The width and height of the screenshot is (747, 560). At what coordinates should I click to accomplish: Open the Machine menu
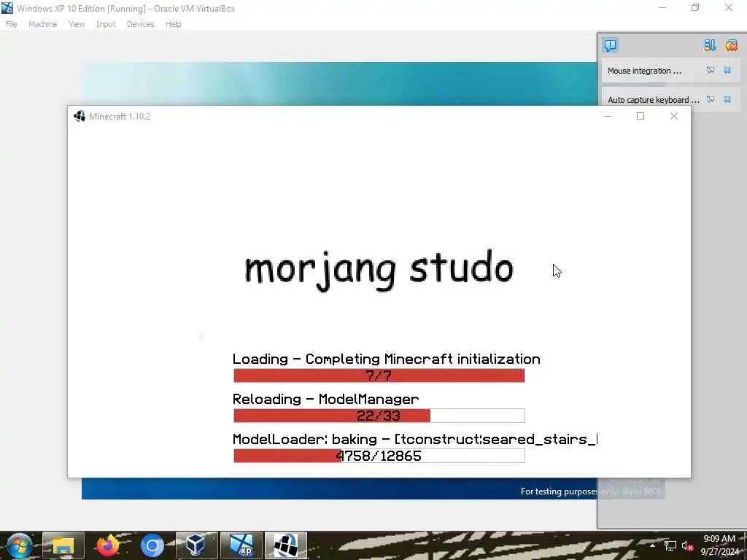point(42,24)
